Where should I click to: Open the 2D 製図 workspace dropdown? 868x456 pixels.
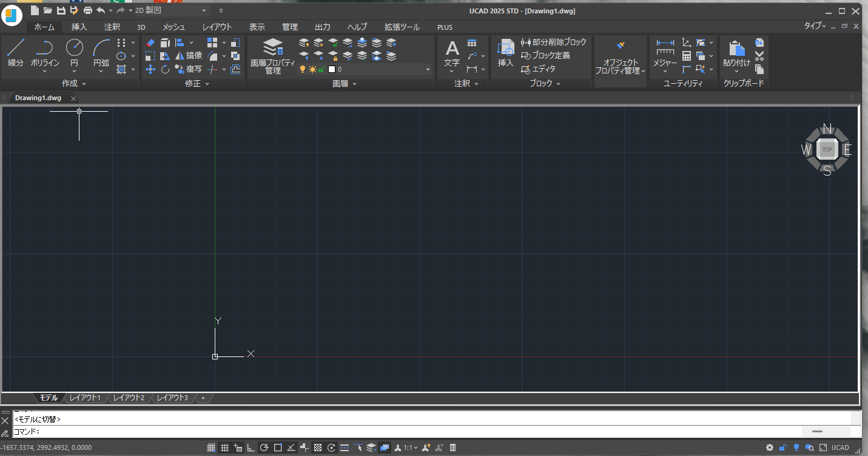204,10
